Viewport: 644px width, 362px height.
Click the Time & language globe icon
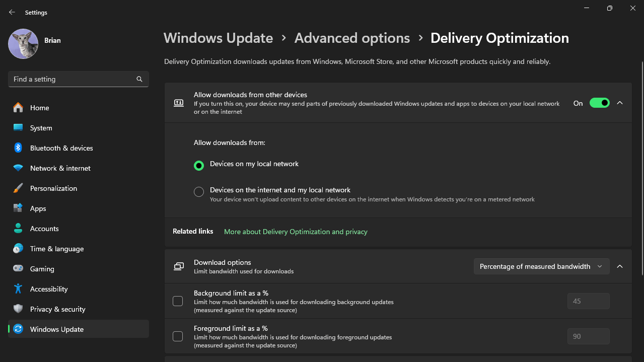point(18,249)
